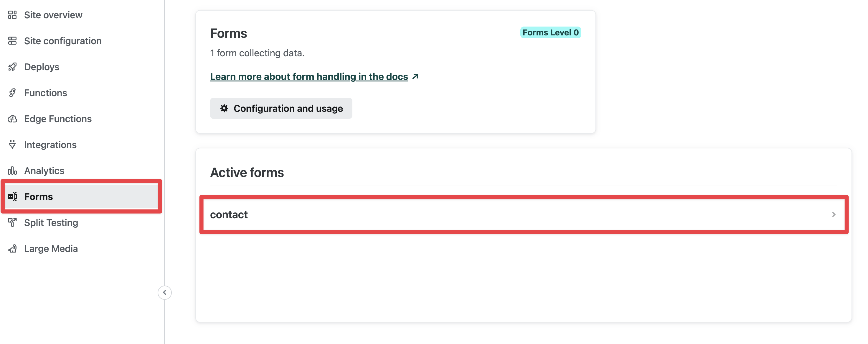Open Edge Functions menu item
The height and width of the screenshot is (344, 868).
pos(58,119)
